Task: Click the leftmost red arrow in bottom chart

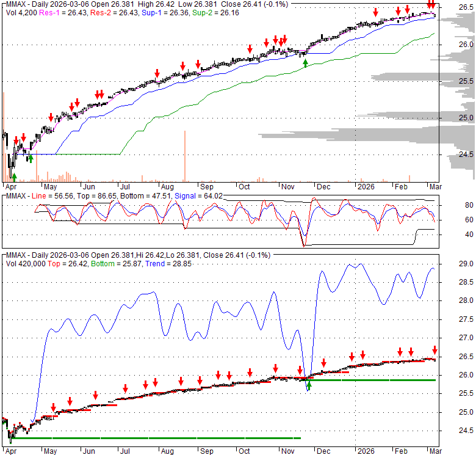Action: click(x=53, y=407)
